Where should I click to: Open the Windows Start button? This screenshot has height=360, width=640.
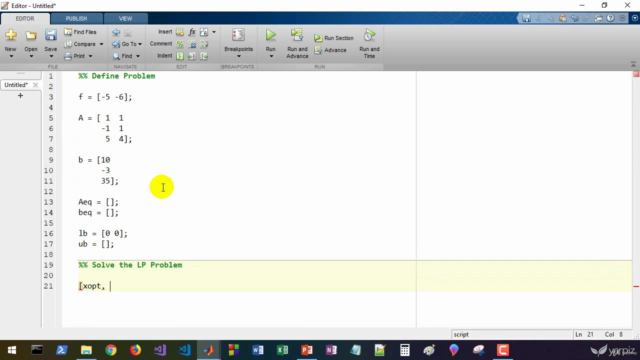coord(12,350)
